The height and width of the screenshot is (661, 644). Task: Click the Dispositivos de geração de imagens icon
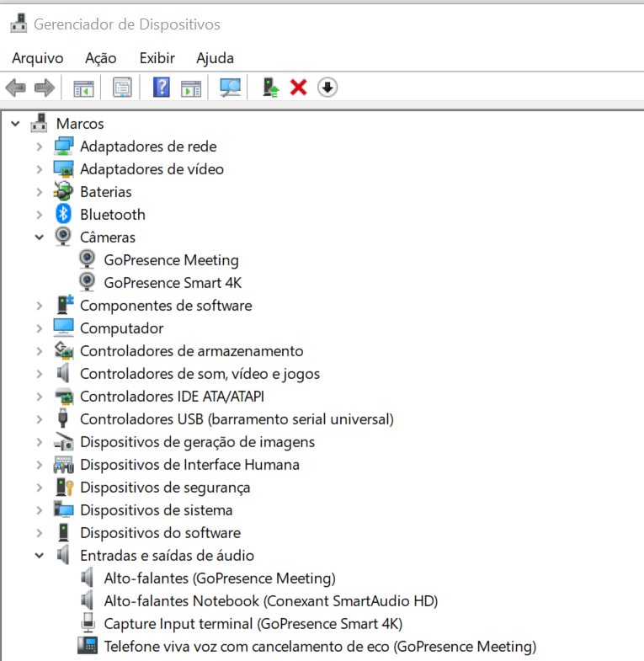tap(64, 442)
